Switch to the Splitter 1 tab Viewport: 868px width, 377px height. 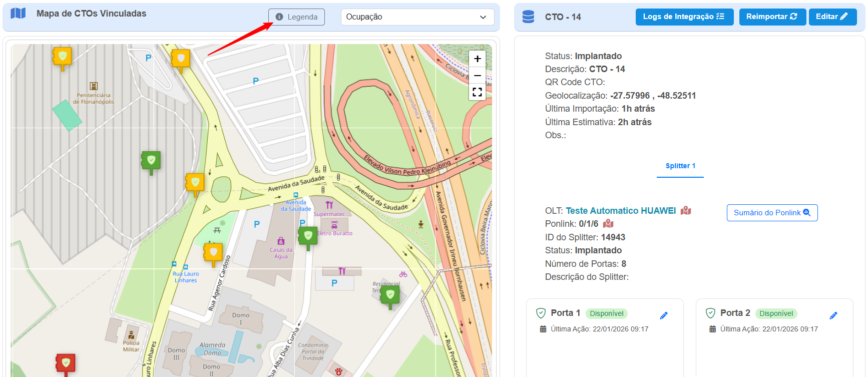pos(680,166)
